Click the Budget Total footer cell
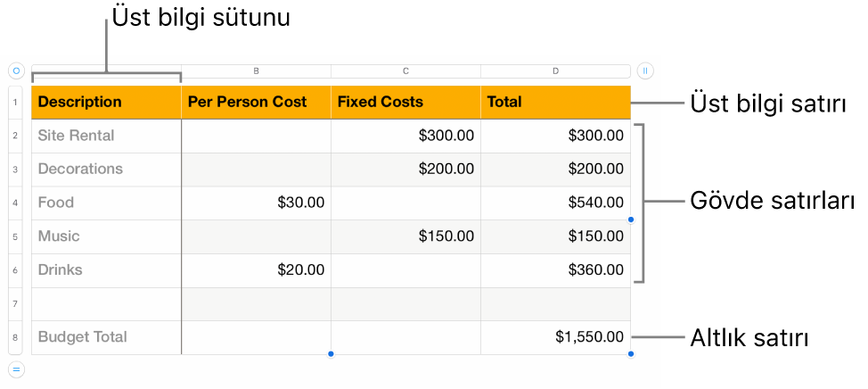 [106, 337]
